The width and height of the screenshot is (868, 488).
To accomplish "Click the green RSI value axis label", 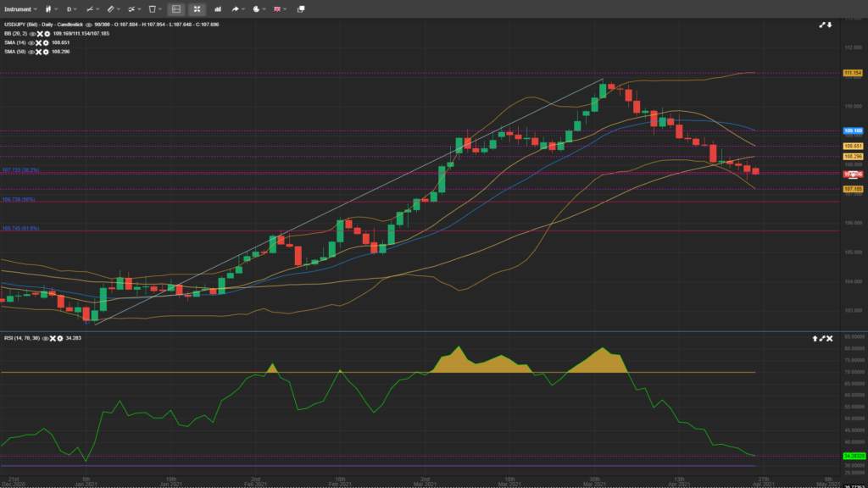I will 854,456.
